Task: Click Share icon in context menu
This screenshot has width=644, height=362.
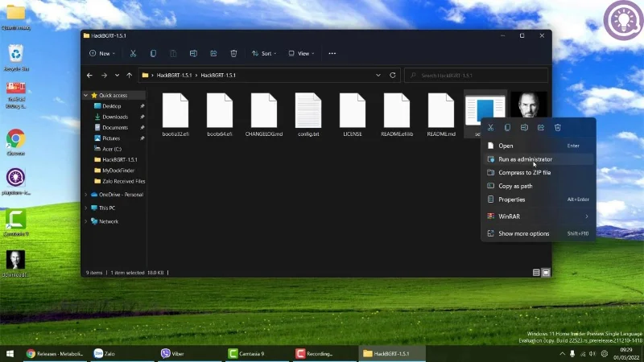Action: coord(541,128)
